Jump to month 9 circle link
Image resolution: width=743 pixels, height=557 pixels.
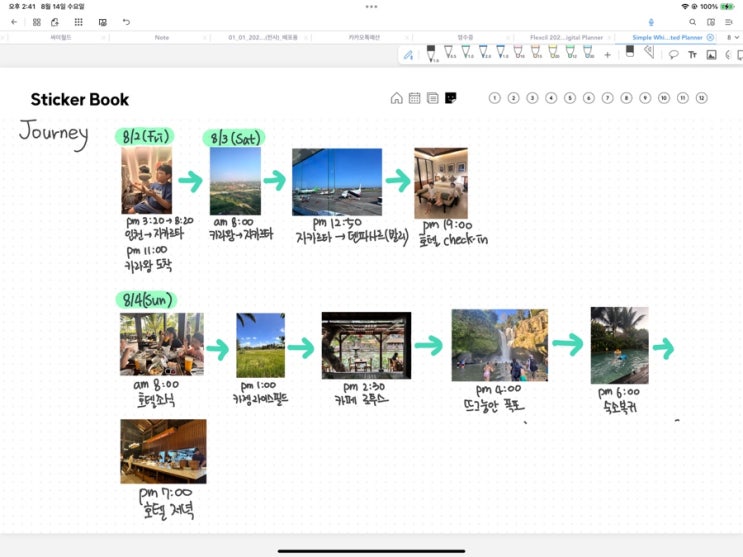coord(645,98)
